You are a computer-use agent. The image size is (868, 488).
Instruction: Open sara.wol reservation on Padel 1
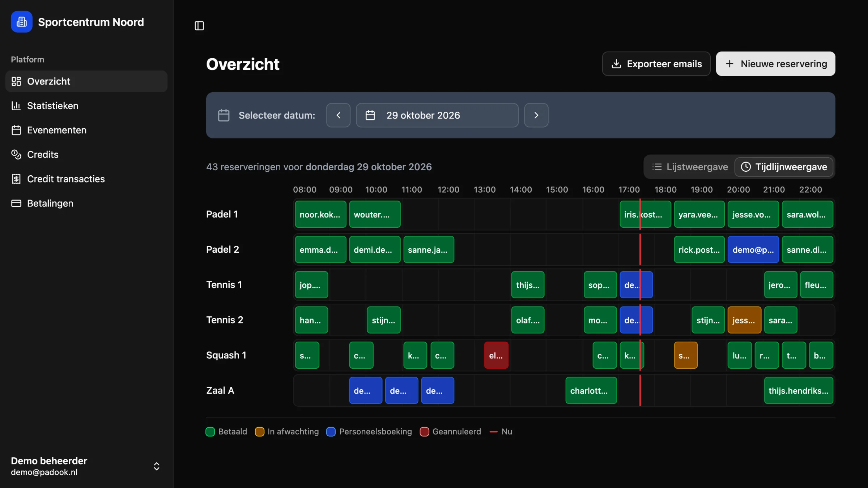[x=807, y=214]
